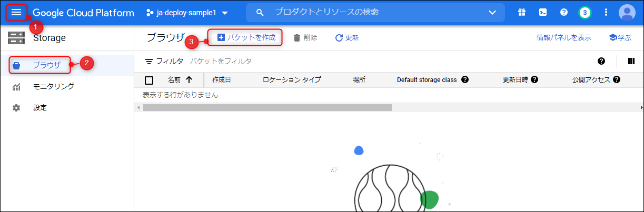The width and height of the screenshot is (644, 212).
Task: Open column display options icon
Action: tap(631, 61)
